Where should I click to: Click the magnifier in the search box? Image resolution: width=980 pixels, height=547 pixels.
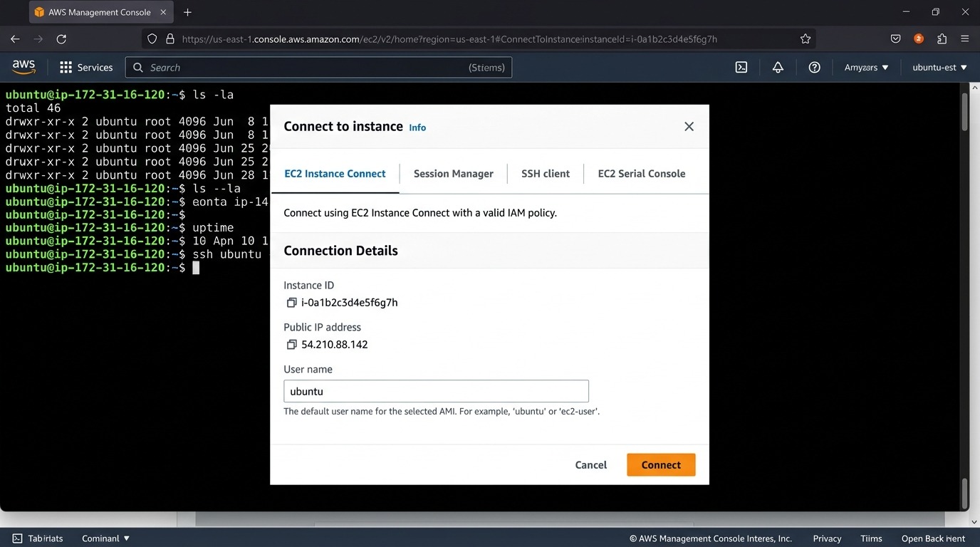coord(139,68)
